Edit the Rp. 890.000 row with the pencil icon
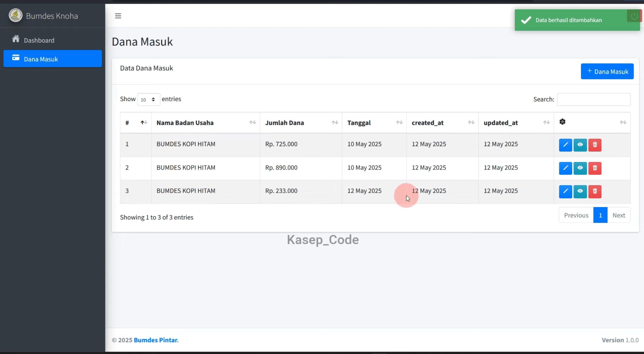The height and width of the screenshot is (354, 644). click(565, 168)
